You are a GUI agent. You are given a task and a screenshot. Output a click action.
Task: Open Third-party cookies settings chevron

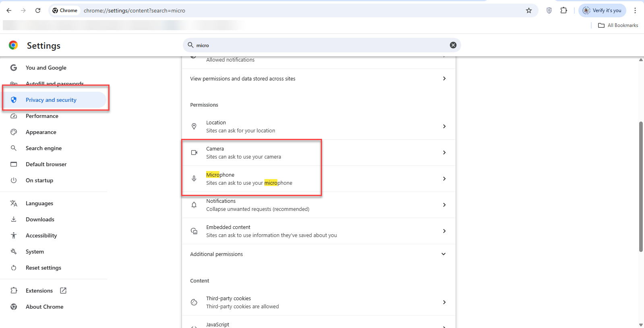click(x=444, y=302)
